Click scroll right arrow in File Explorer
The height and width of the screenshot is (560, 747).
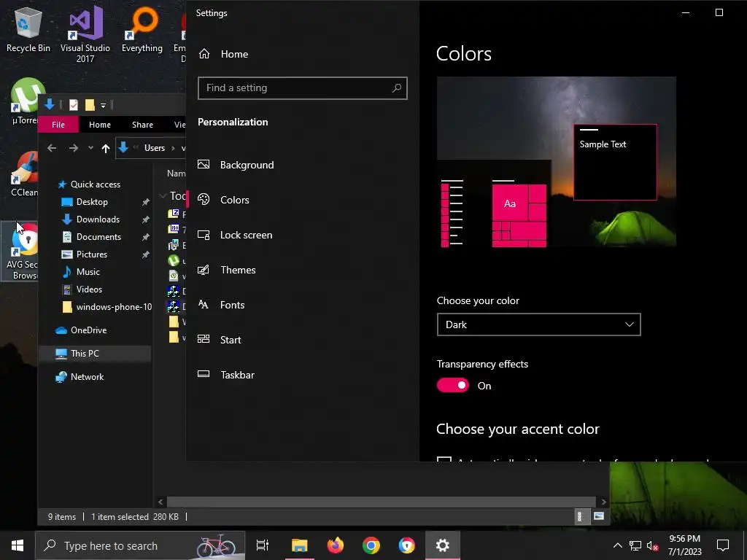tap(603, 502)
